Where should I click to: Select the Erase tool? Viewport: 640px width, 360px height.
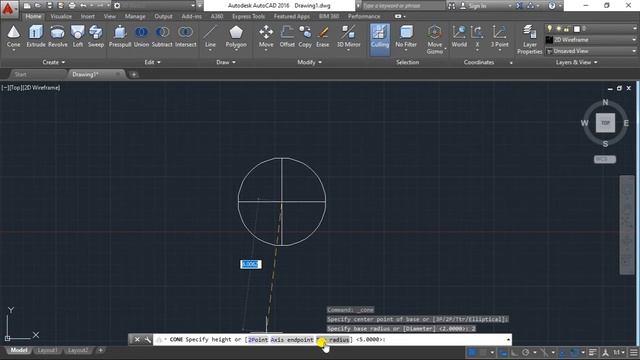(x=322, y=37)
